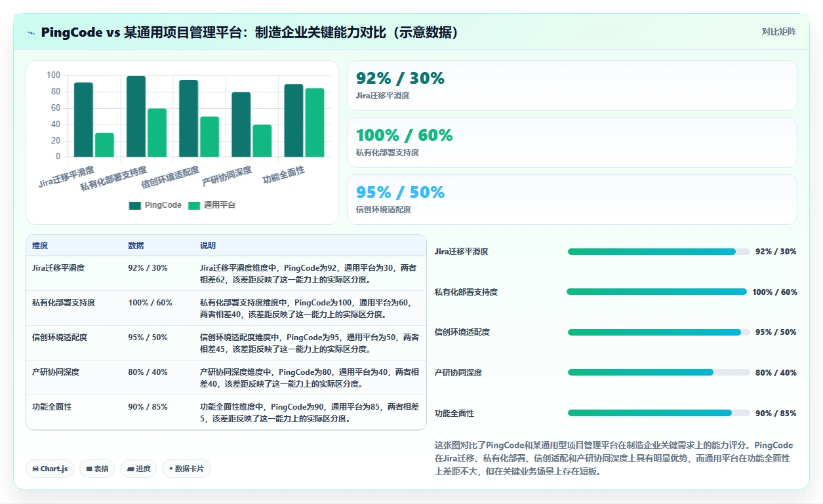Click the 功能全面性 progress bar
The width and height of the screenshot is (823, 504).
[x=659, y=413]
